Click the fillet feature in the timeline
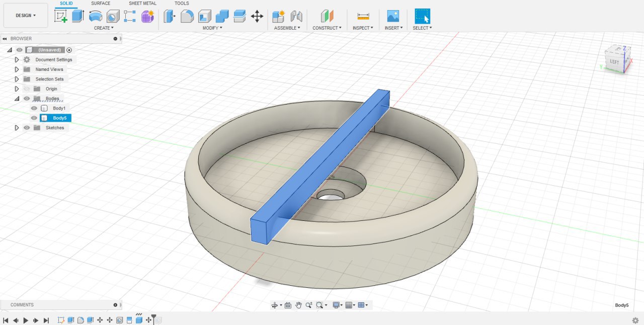 (80, 320)
